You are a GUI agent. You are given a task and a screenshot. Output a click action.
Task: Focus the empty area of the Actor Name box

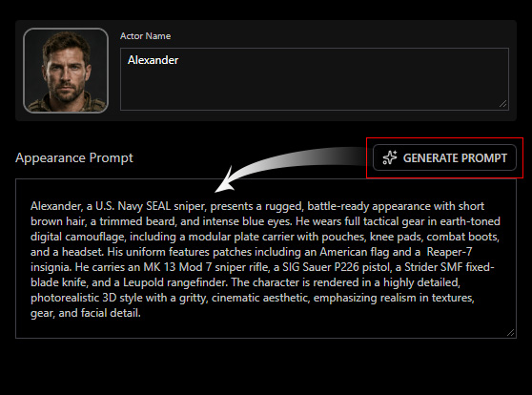coord(315,87)
